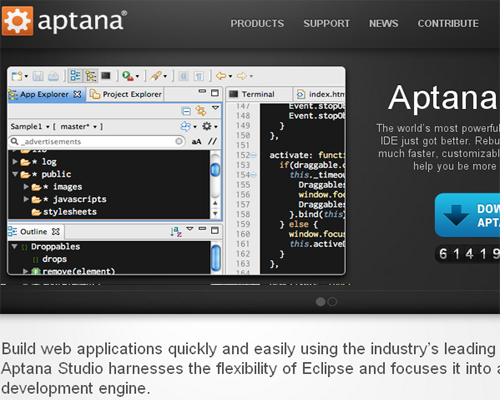Click App Explorer tree scrollbar thumb

point(216,170)
